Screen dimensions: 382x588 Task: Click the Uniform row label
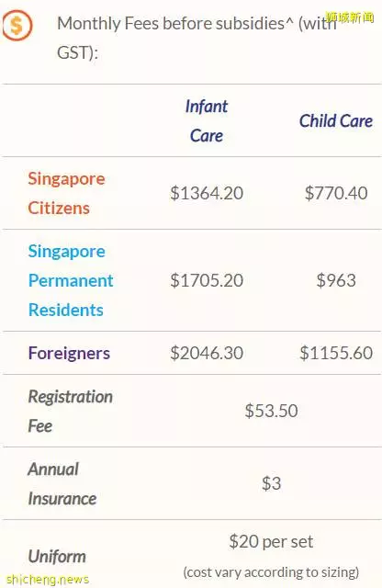click(57, 557)
